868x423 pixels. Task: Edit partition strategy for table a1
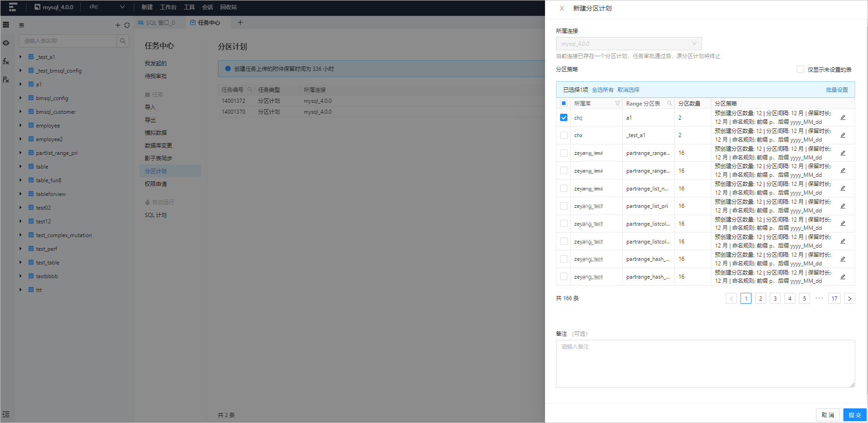pyautogui.click(x=843, y=117)
